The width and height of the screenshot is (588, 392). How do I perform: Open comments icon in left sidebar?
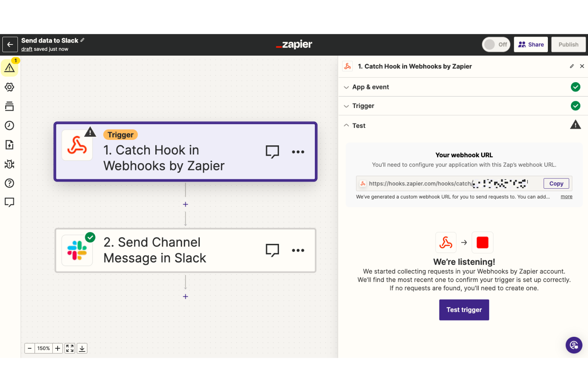pyautogui.click(x=10, y=202)
